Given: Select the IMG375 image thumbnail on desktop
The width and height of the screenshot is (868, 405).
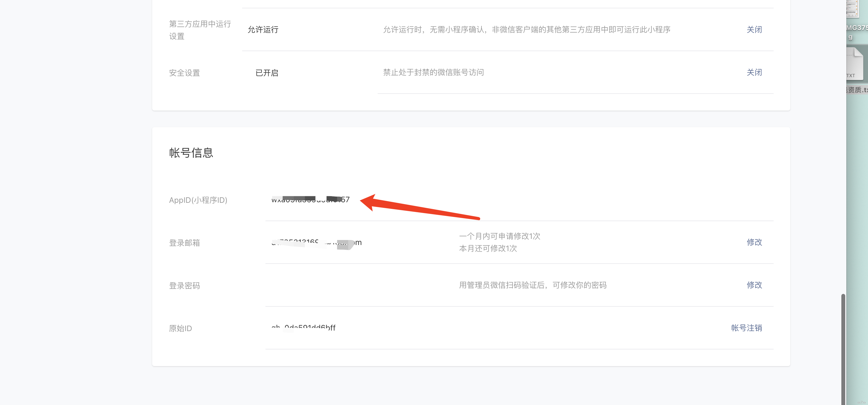Looking at the screenshot, I should click(853, 9).
